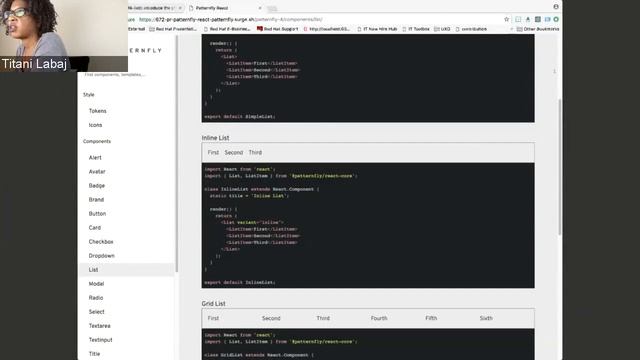Open the UXD bookmarks folder
This screenshot has width=640, height=360.
[x=442, y=29]
